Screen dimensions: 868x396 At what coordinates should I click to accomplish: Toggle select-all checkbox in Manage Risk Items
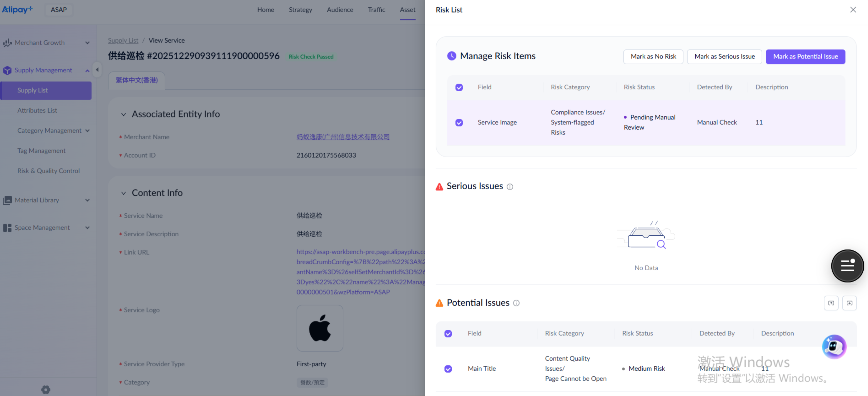(459, 87)
